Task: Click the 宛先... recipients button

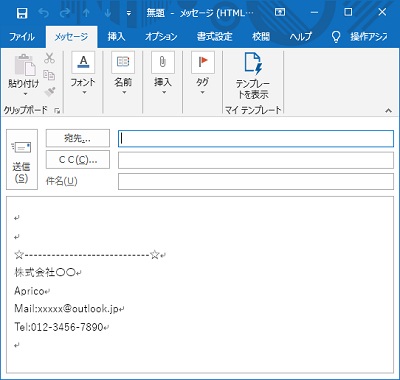Action: click(x=78, y=138)
